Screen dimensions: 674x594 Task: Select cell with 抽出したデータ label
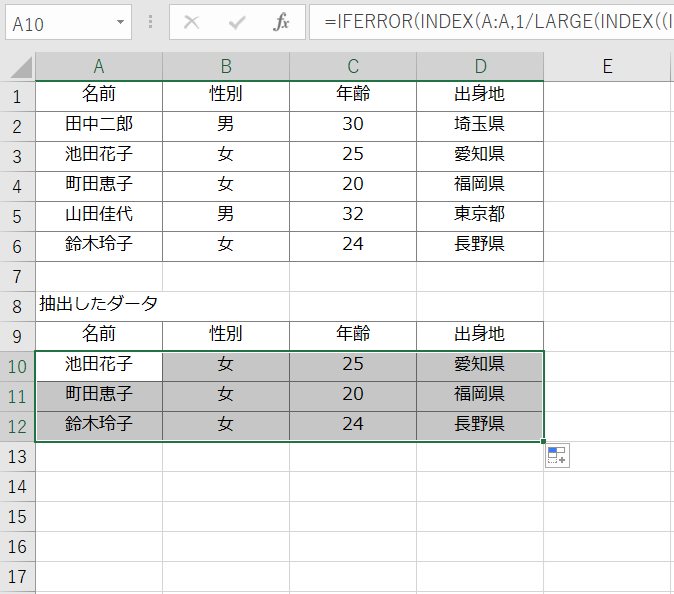click(99, 304)
